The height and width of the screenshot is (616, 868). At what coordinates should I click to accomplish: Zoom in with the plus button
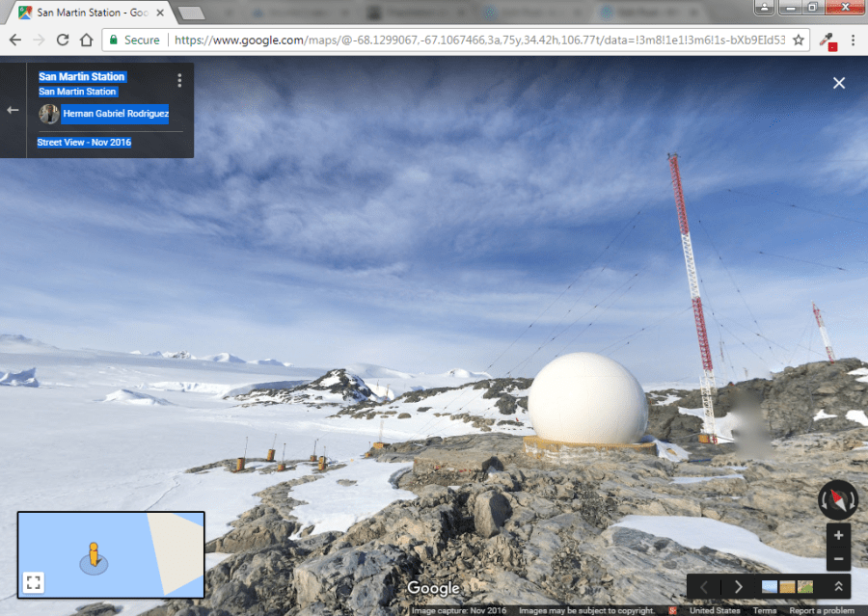[838, 536]
